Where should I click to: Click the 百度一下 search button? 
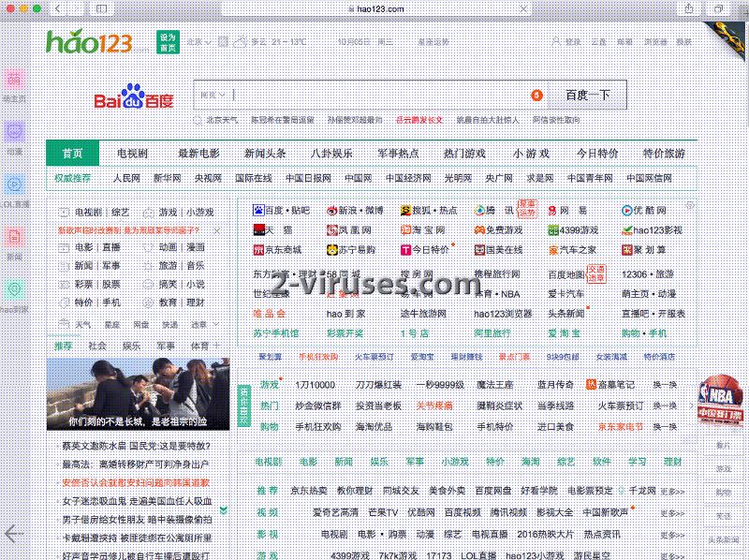coord(587,96)
